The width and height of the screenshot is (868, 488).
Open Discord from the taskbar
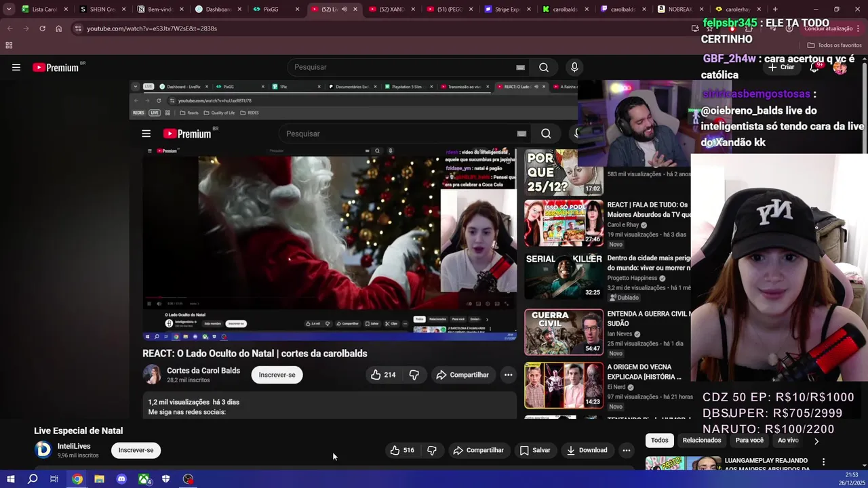(121, 479)
